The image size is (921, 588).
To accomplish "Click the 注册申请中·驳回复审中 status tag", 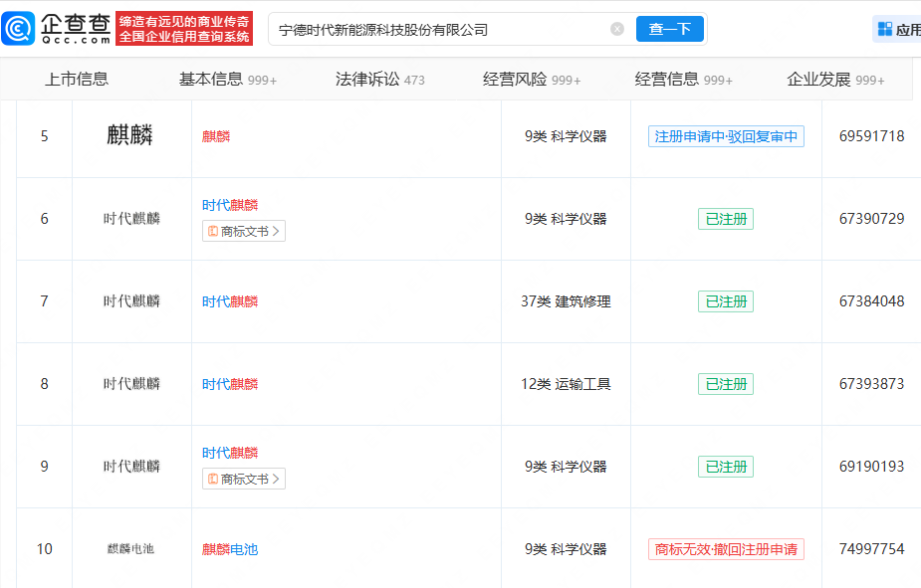I will [725, 135].
